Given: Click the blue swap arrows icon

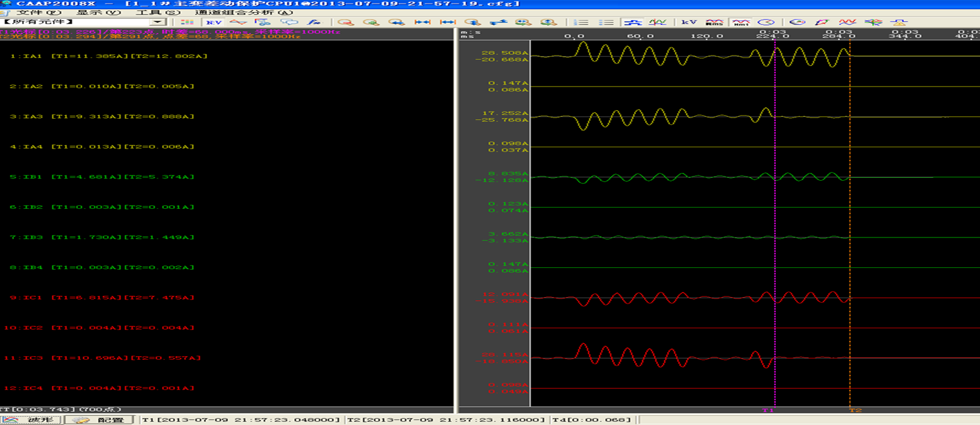Looking at the screenshot, I should (498, 22).
